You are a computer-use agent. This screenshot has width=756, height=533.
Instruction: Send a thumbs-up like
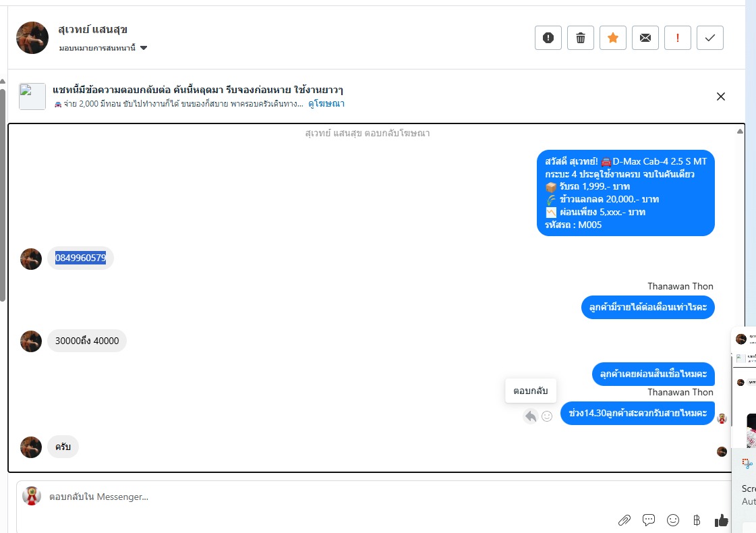pyautogui.click(x=721, y=520)
